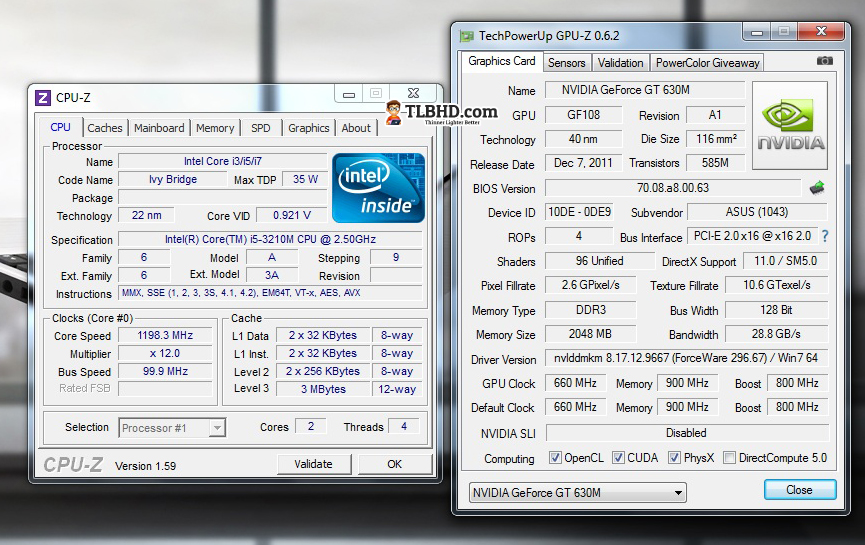Click the Bus Speed value 99.9 MHz
Viewport: 865px width, 545px height.
tap(165, 371)
